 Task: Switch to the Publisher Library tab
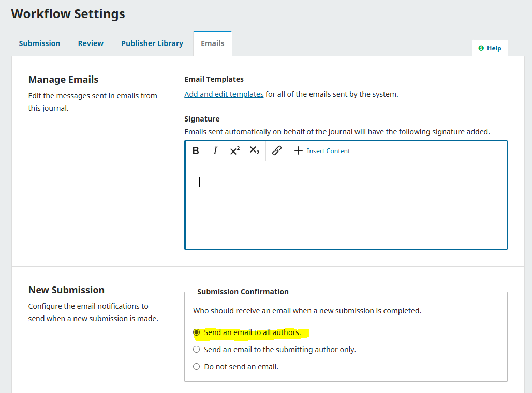[152, 43]
